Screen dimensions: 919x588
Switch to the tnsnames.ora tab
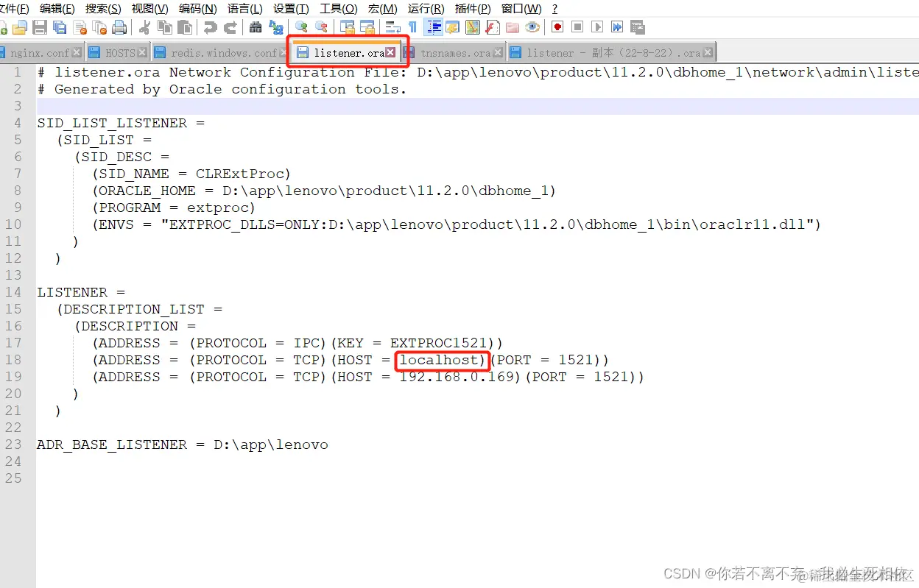(x=455, y=53)
